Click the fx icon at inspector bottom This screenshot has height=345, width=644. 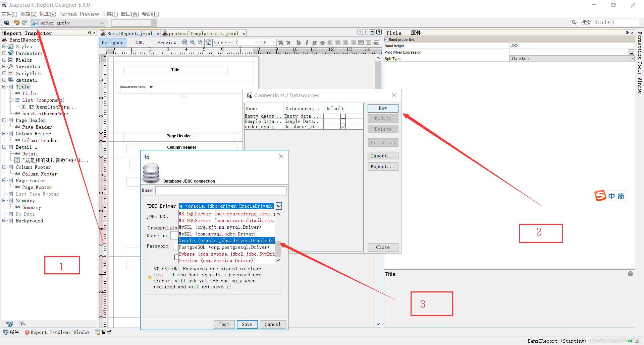tap(22, 324)
